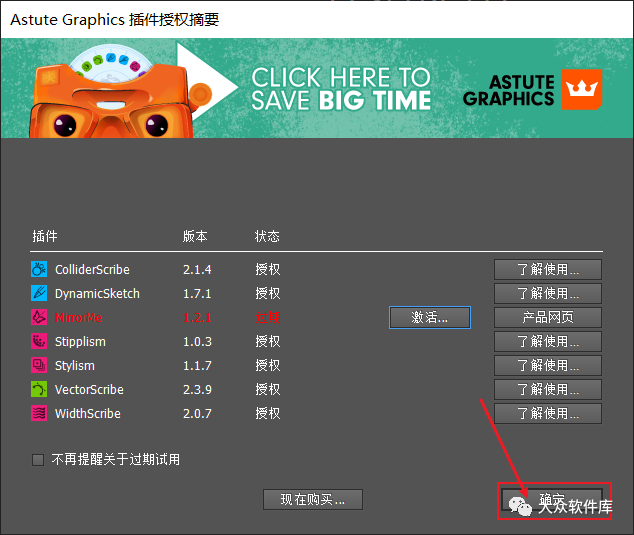Select the red MirrorMe plugin name

(x=78, y=317)
